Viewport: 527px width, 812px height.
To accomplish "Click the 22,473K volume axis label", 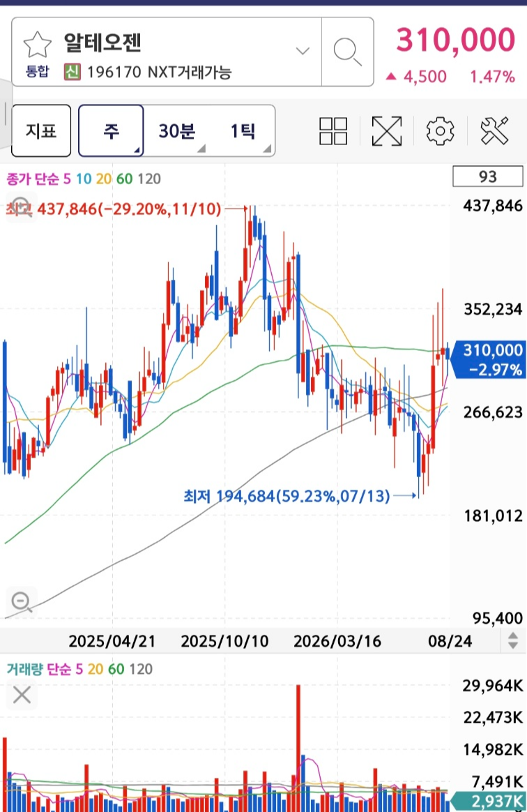I will (x=493, y=718).
